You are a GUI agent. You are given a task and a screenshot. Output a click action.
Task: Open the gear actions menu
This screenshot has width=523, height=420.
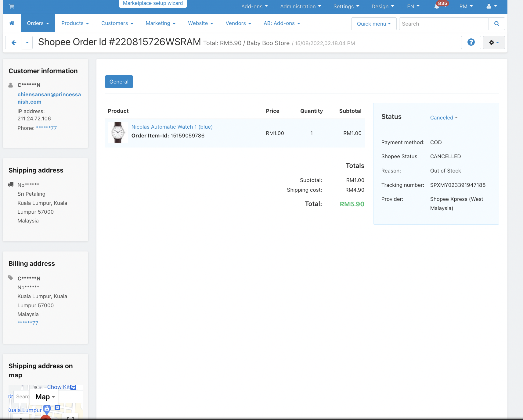point(494,42)
